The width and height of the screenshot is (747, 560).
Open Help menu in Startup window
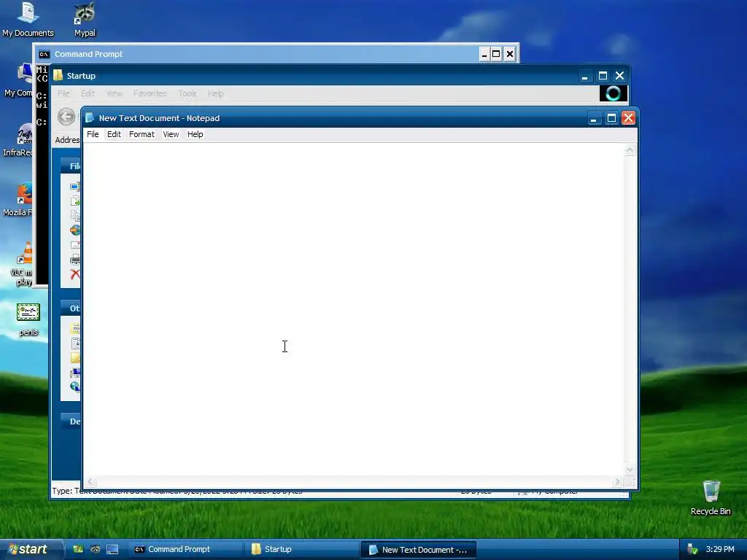215,93
